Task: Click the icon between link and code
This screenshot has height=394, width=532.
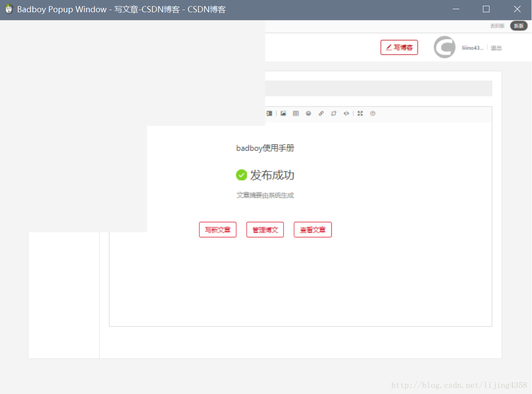Action: tap(333, 113)
